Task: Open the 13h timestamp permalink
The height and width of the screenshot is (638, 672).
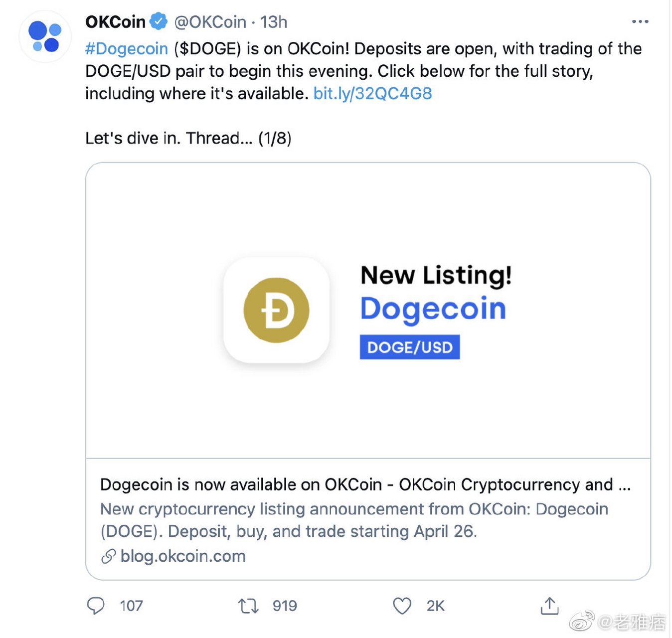Action: [274, 22]
